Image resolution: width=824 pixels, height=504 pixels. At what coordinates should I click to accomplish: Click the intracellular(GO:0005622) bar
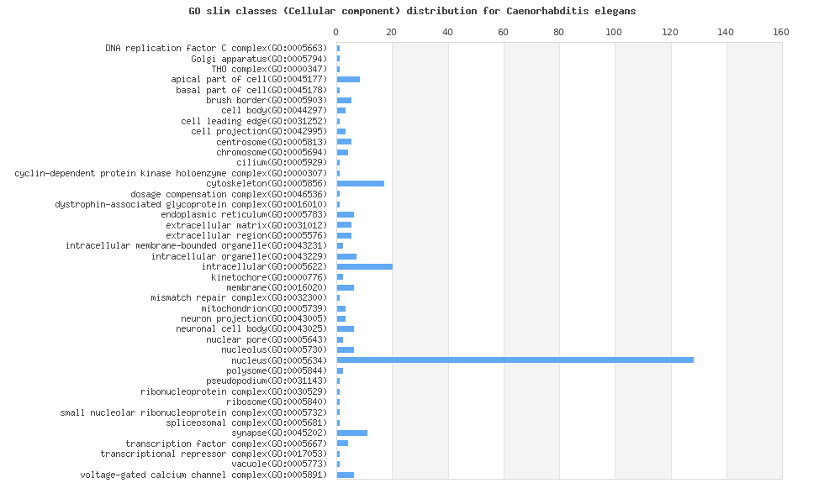click(x=364, y=266)
